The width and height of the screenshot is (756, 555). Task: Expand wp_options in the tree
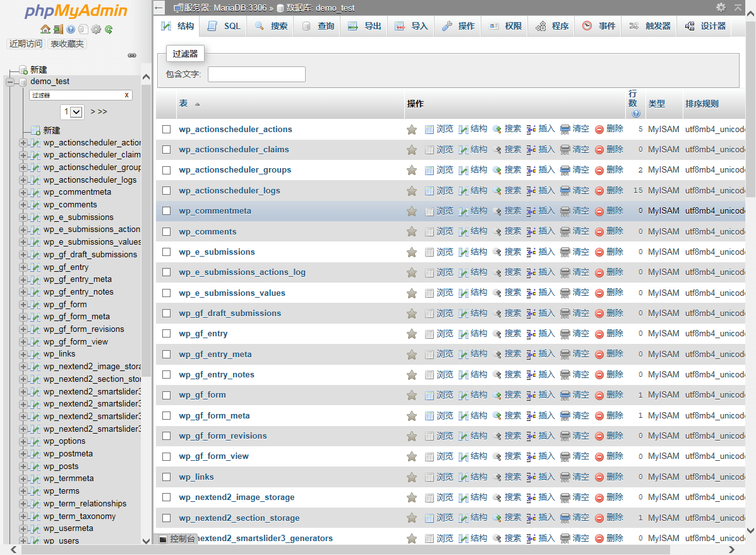tap(23, 442)
